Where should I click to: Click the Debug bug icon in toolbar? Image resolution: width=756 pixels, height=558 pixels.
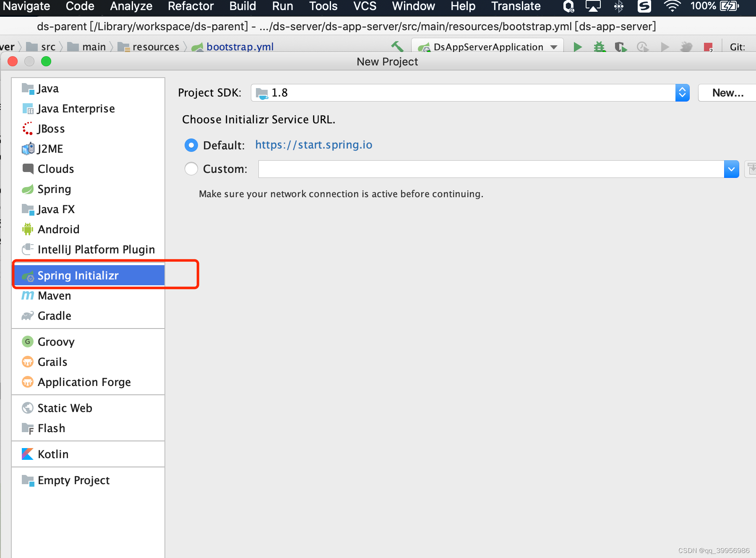pyautogui.click(x=600, y=47)
